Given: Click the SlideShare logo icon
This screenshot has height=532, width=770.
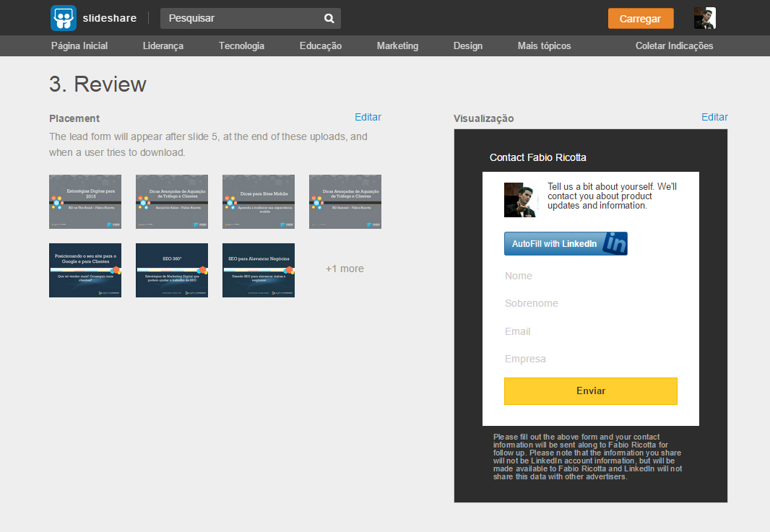Looking at the screenshot, I should pos(64,18).
